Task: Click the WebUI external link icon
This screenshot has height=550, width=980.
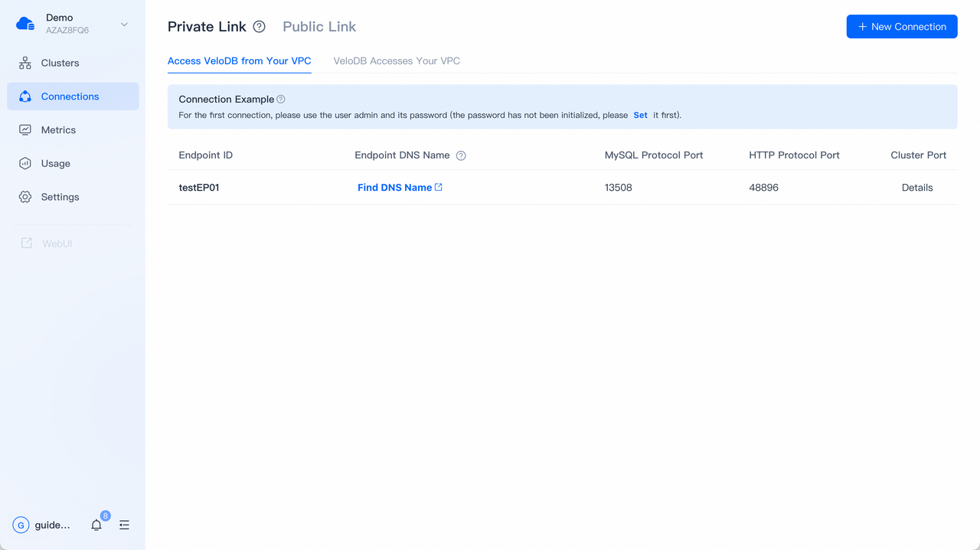Action: pyautogui.click(x=27, y=243)
